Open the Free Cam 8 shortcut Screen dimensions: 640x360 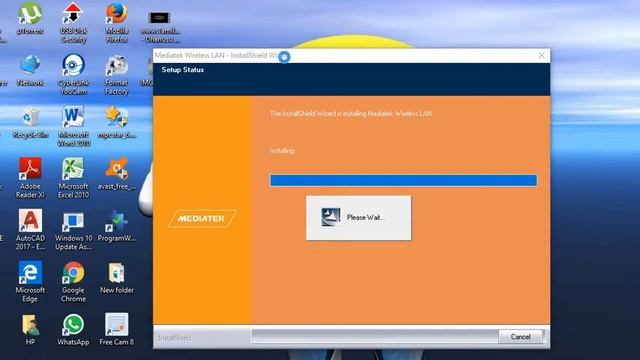[x=117, y=330]
